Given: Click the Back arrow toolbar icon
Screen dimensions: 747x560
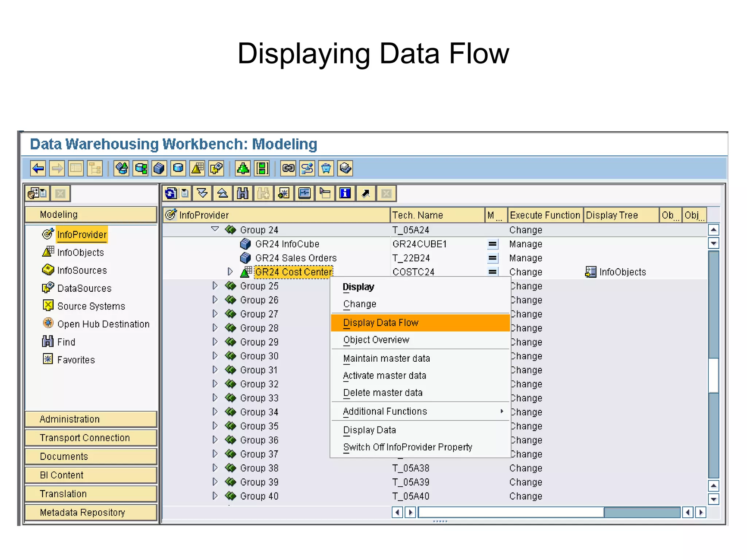Looking at the screenshot, I should click(38, 168).
